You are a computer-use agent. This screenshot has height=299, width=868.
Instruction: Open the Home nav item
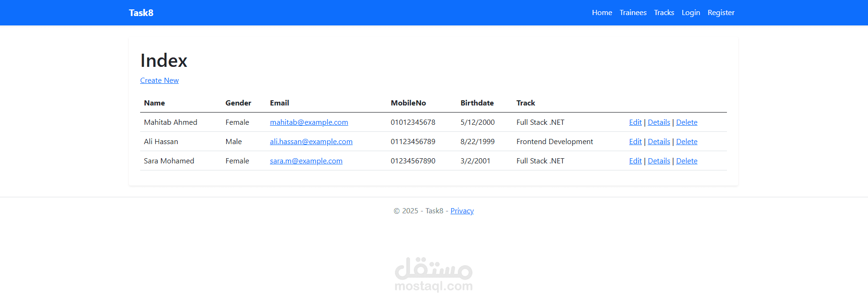coord(602,13)
